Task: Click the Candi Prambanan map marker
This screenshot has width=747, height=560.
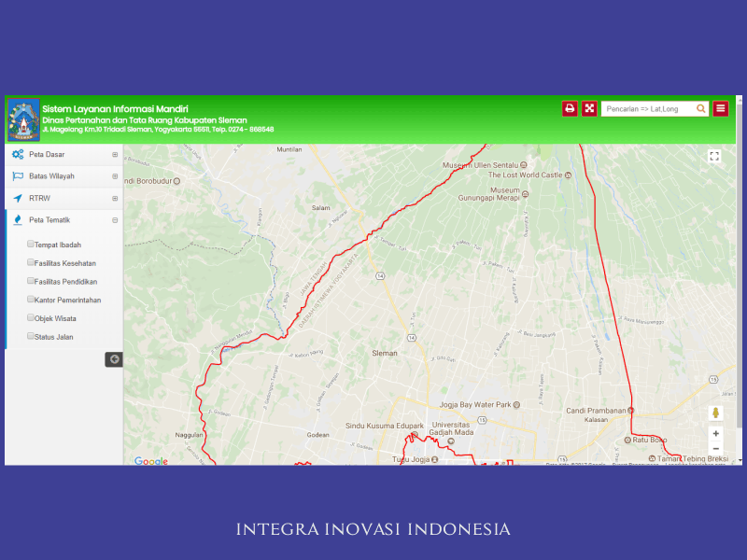Action: [630, 411]
